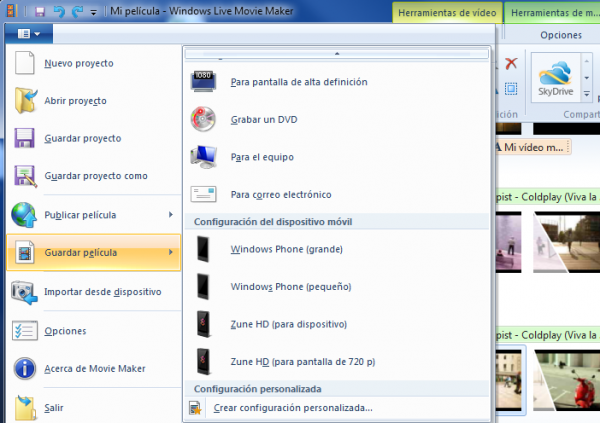Click the share gallery scroll down arrow
The height and width of the screenshot is (423, 600).
pos(587,78)
